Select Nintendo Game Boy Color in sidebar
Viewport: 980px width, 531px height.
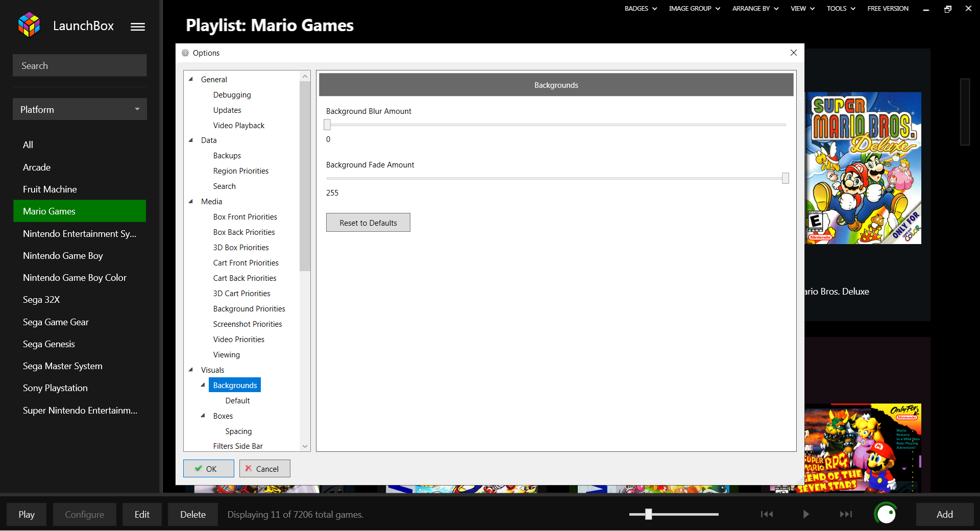pos(80,277)
